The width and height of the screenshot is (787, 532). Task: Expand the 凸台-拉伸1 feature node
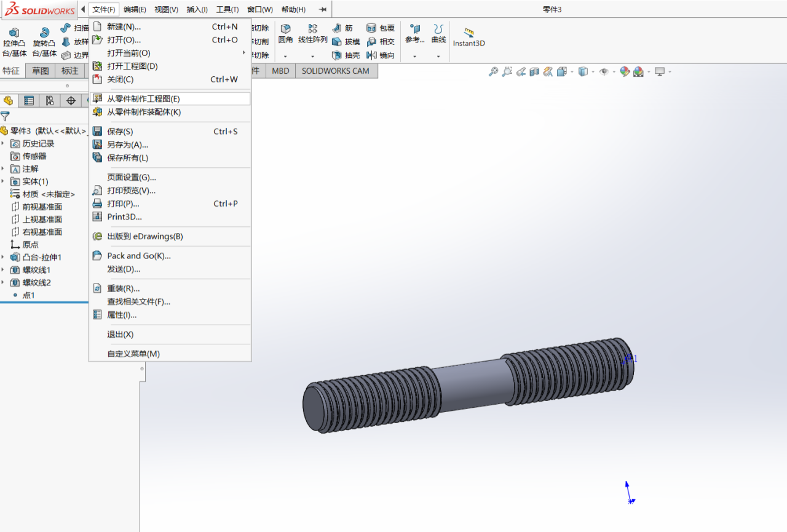[2, 257]
